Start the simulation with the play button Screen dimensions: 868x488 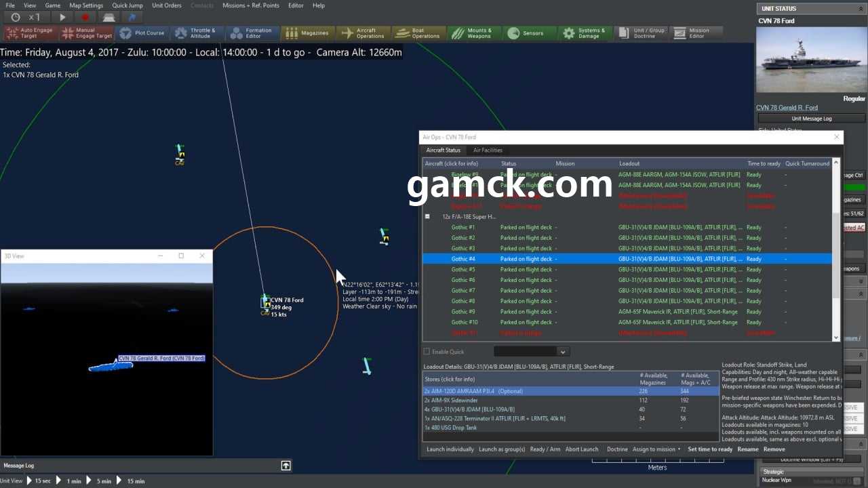pos(62,17)
